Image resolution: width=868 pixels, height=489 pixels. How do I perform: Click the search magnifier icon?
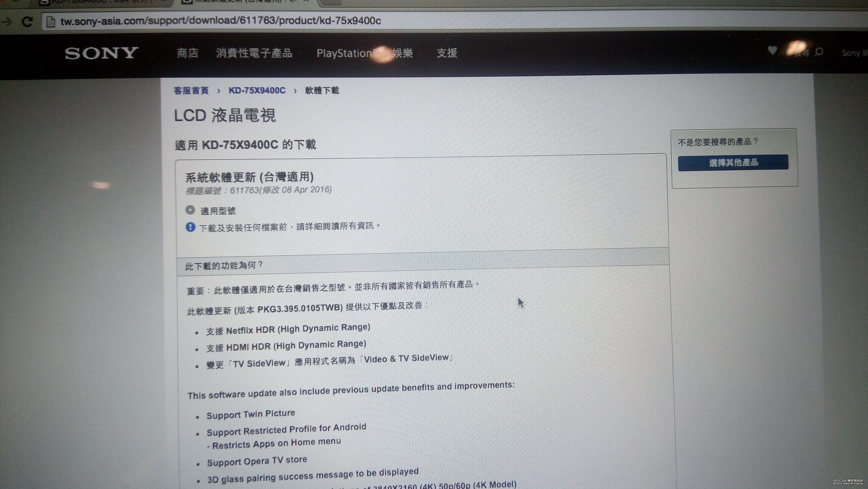click(x=819, y=52)
